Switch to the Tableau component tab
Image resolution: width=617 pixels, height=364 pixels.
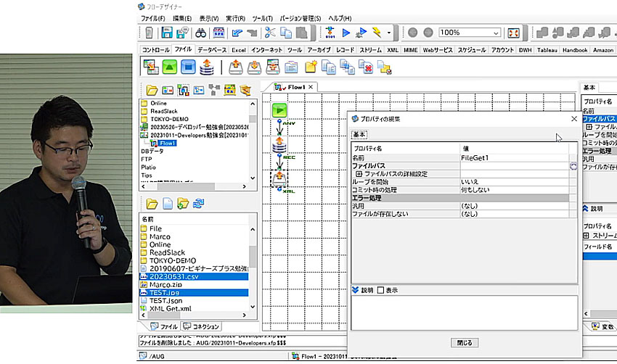click(547, 50)
